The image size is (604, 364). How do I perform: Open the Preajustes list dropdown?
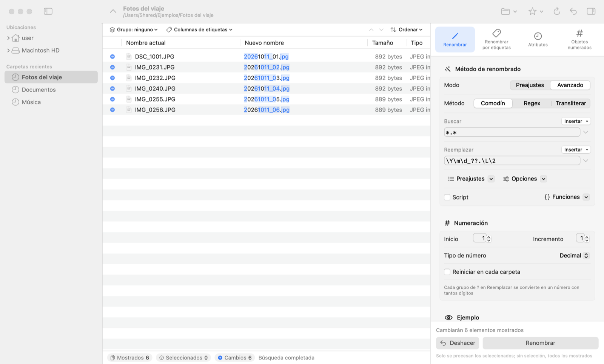(471, 179)
